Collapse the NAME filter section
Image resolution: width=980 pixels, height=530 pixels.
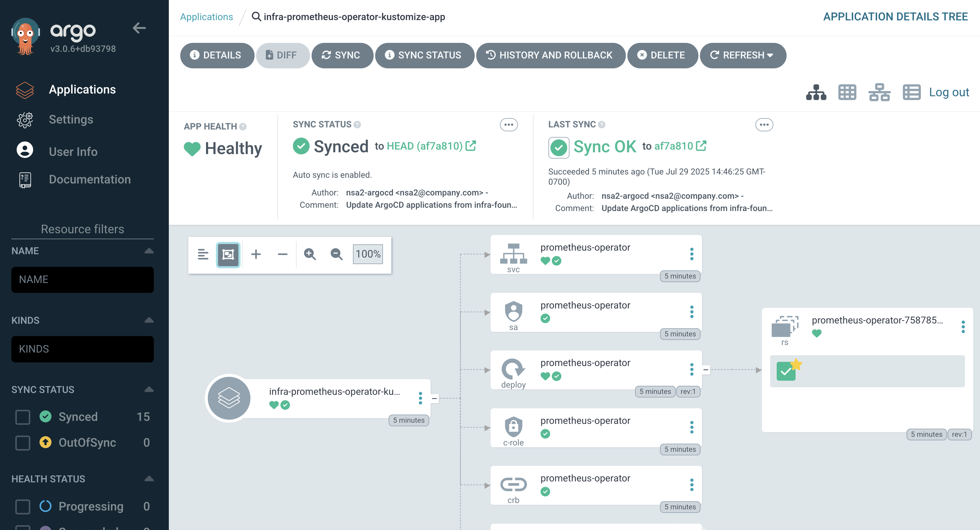149,251
